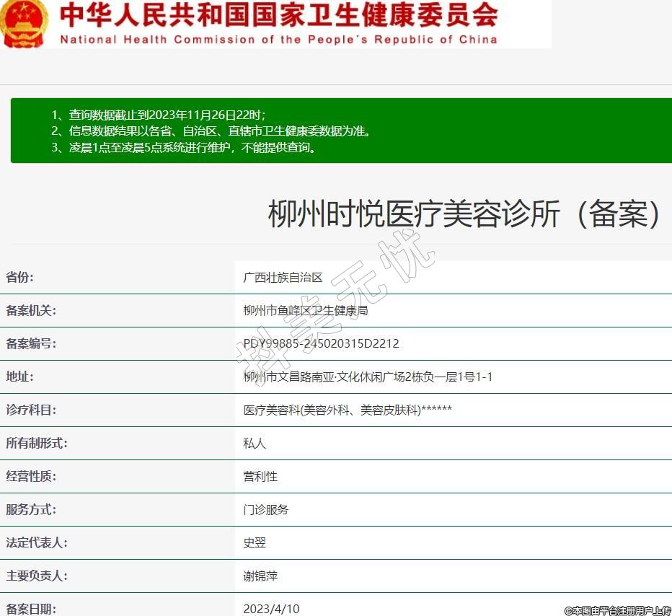Select the filing number PDY99885-245020315D2212
This screenshot has width=672, height=616.
[321, 344]
